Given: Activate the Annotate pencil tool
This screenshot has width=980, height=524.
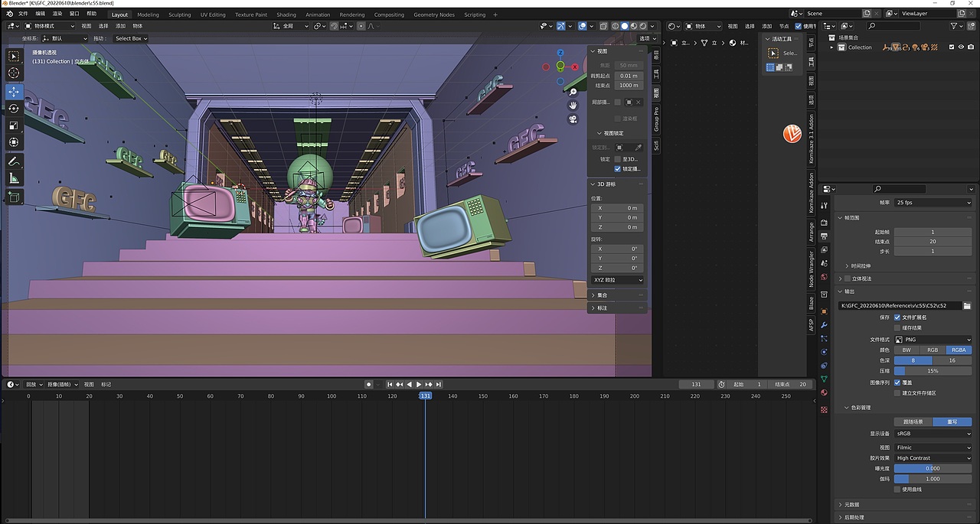Looking at the screenshot, I should coord(14,161).
